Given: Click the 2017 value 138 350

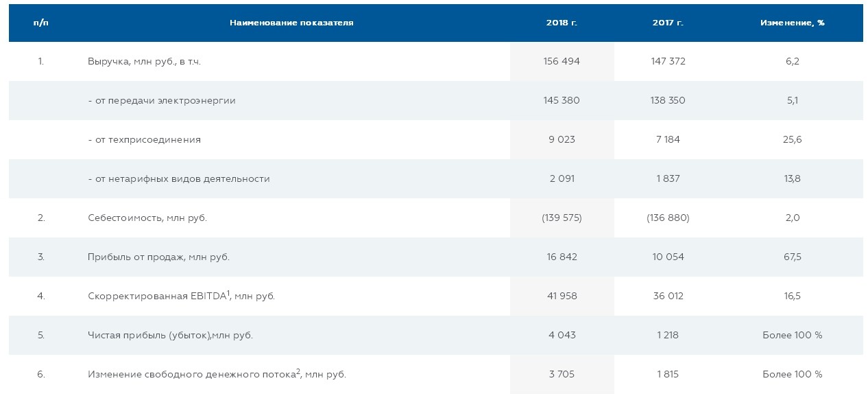Looking at the screenshot, I should click(x=668, y=101).
